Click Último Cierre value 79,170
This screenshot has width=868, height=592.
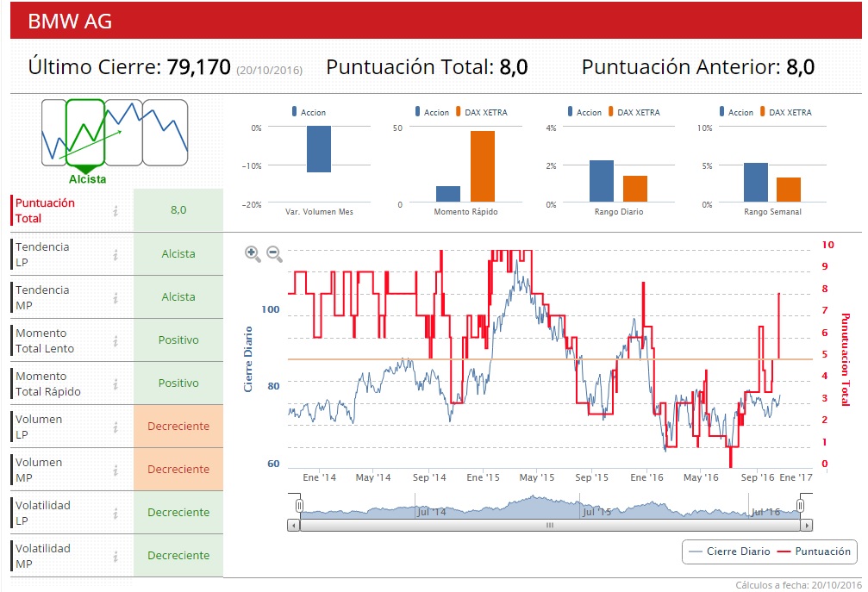click(199, 67)
